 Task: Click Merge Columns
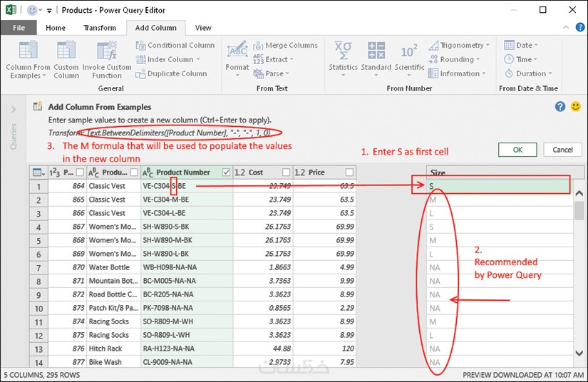(x=285, y=46)
